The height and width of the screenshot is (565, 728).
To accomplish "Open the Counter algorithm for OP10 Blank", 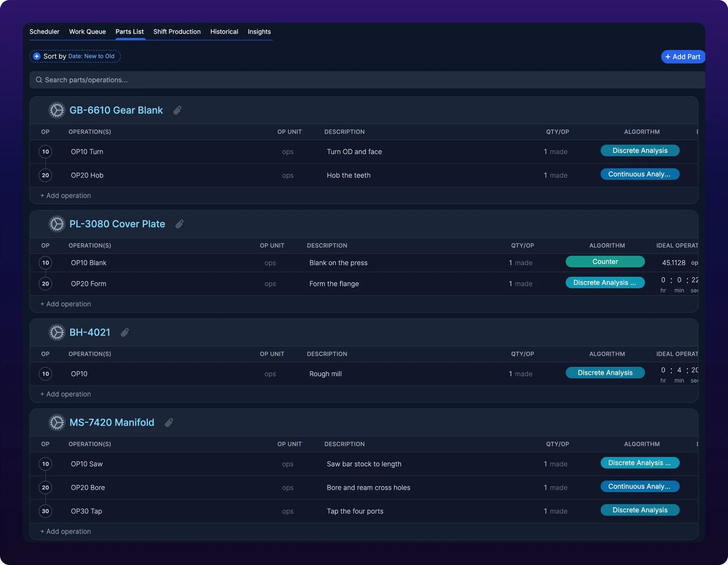I will click(x=605, y=262).
